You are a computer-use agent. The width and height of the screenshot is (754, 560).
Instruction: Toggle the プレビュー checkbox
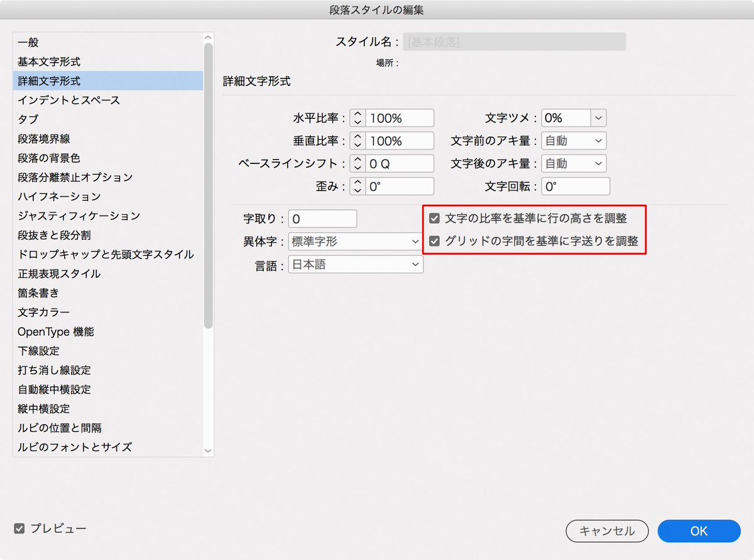tap(19, 529)
